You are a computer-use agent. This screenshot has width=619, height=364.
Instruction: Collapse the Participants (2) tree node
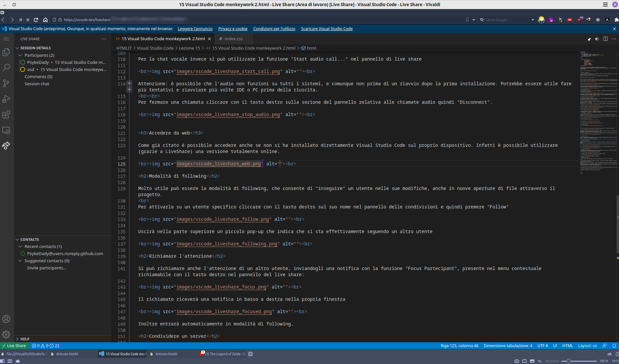[20, 55]
